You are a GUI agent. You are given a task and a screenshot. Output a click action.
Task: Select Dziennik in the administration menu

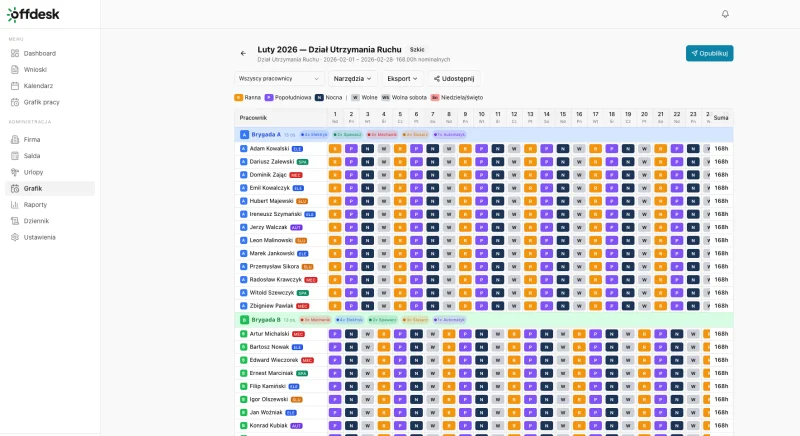click(x=36, y=220)
